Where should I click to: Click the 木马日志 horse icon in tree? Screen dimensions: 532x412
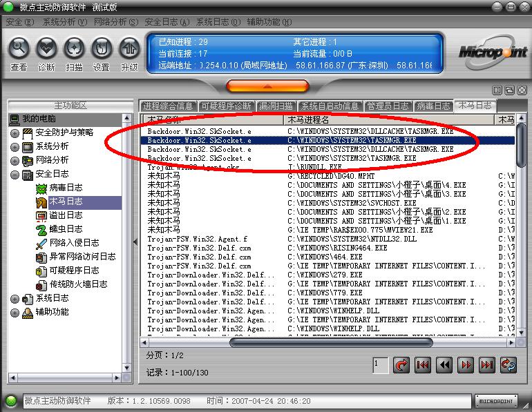pos(41,203)
